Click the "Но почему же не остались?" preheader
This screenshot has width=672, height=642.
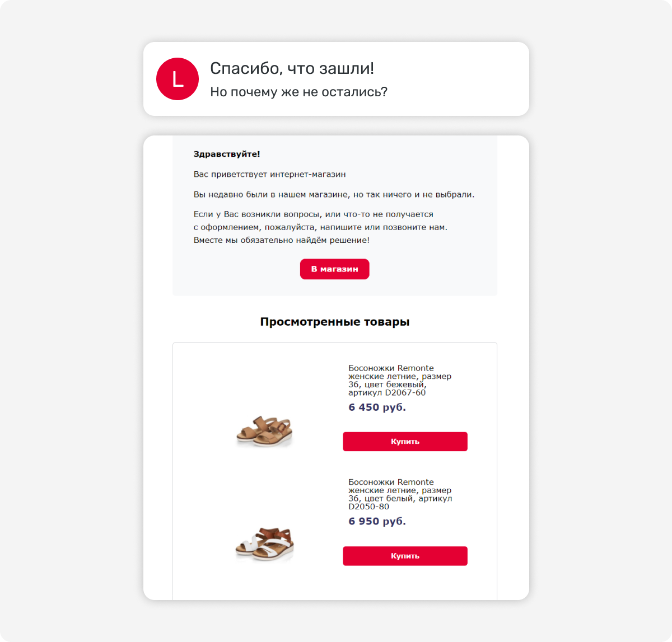[298, 92]
